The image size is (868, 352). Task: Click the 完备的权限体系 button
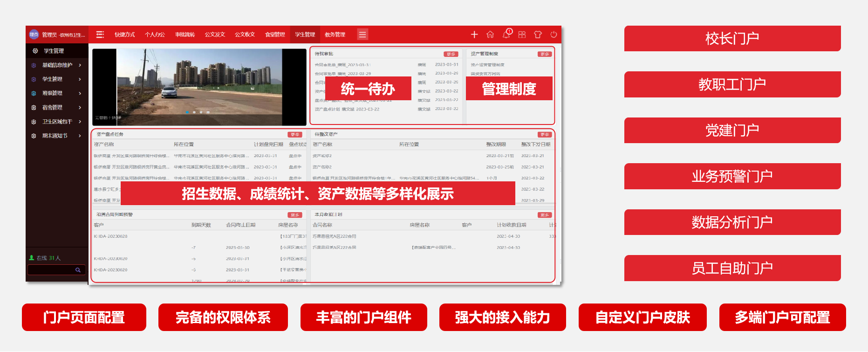[223, 317]
